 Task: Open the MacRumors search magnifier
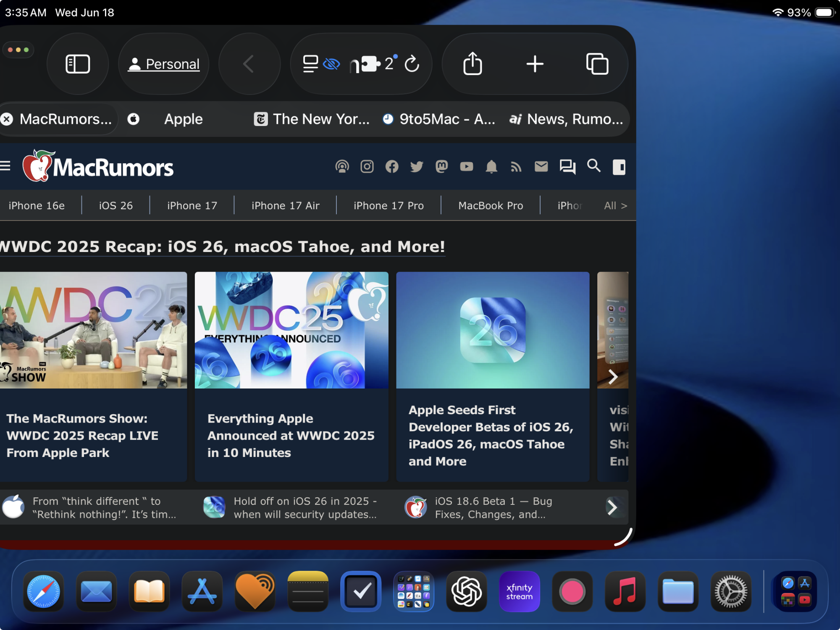[x=593, y=166]
